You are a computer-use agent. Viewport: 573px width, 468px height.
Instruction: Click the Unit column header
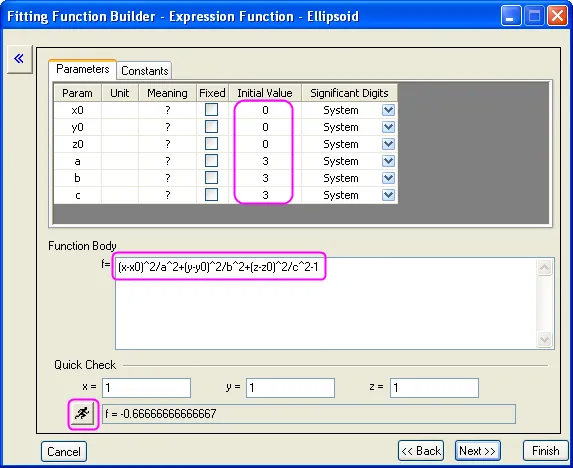[120, 93]
